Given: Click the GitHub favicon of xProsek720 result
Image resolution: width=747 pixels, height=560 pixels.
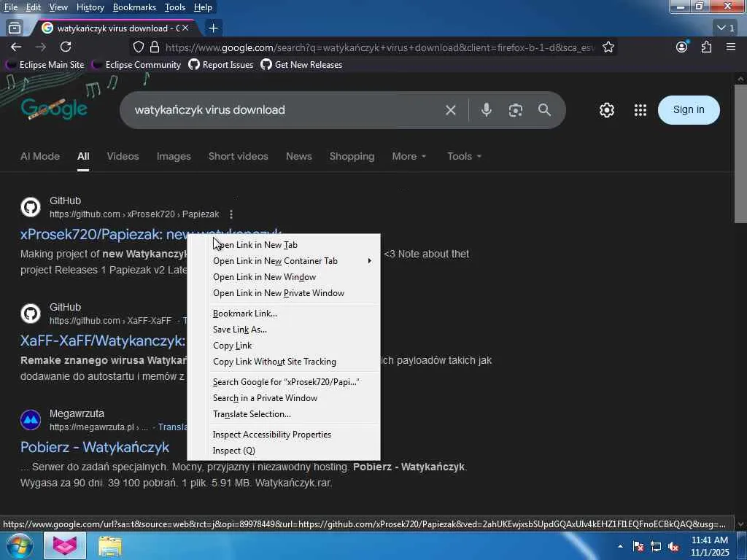Looking at the screenshot, I should [31, 207].
